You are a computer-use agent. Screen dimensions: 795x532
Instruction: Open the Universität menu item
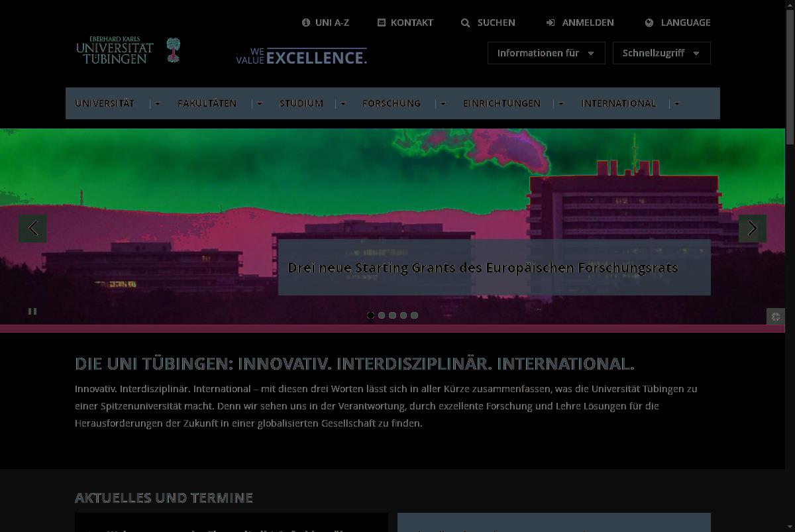[105, 103]
